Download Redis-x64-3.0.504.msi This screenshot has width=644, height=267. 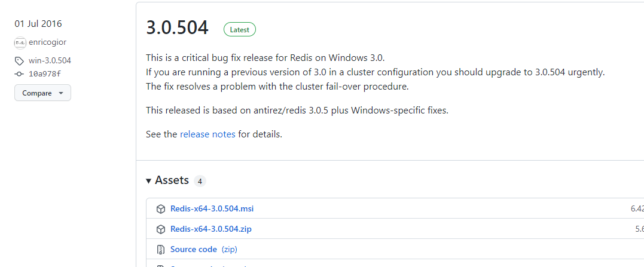click(212, 209)
